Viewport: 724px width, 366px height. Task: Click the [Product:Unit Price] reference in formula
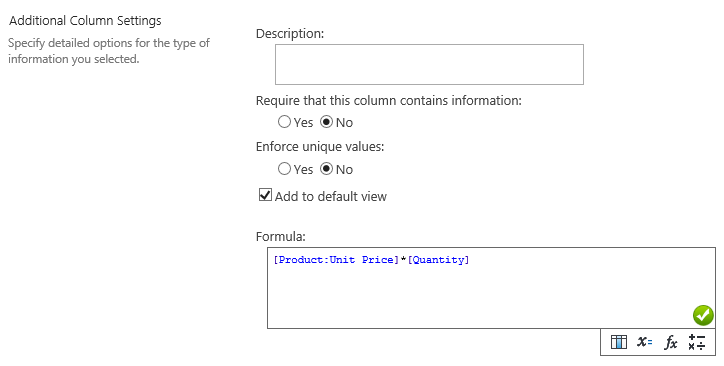point(336,260)
